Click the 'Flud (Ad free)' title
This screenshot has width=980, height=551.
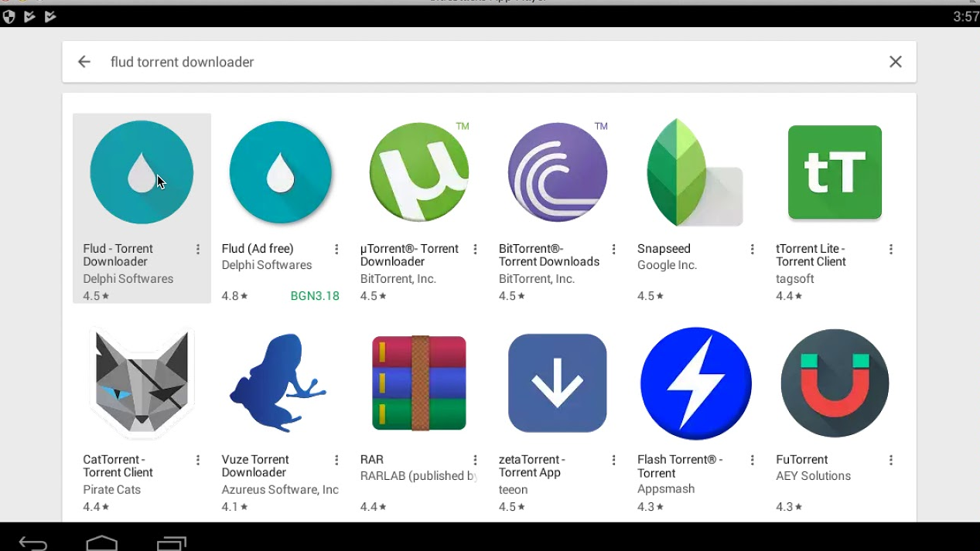click(x=258, y=249)
